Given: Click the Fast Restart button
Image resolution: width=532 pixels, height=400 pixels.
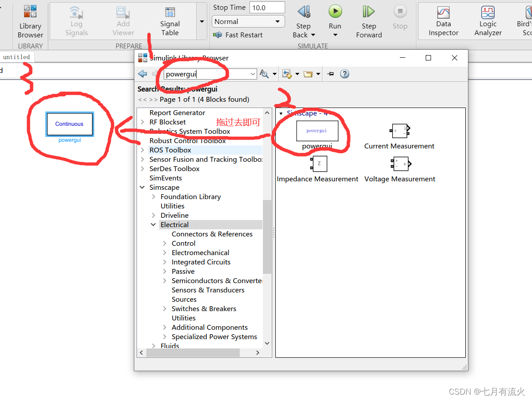Looking at the screenshot, I should tap(238, 35).
